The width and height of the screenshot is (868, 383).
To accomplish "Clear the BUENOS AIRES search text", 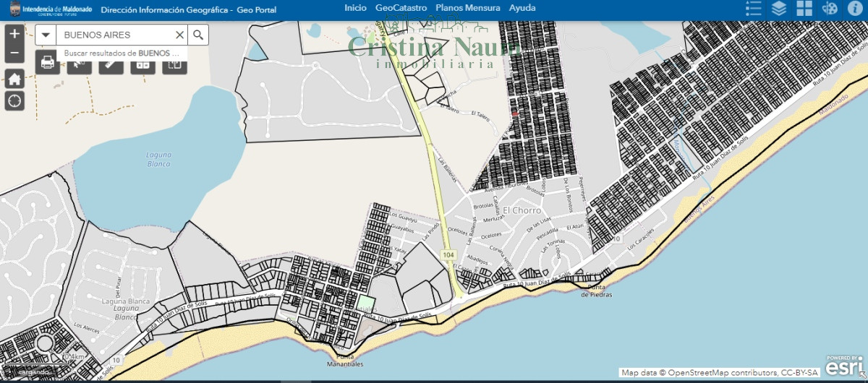I will (x=179, y=35).
